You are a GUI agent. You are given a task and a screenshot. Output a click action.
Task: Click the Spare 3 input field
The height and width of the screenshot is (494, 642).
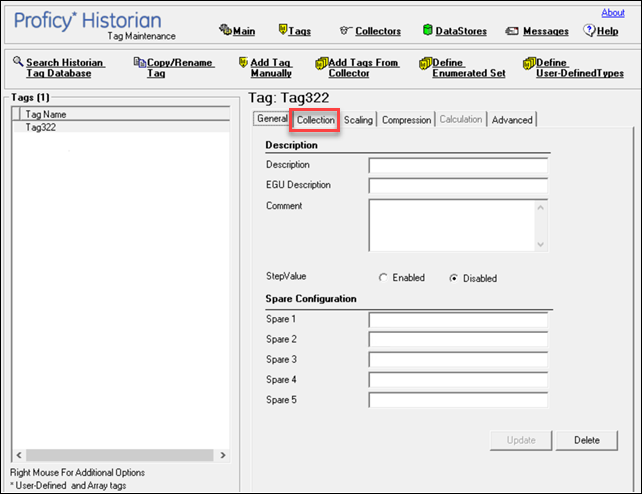point(458,360)
